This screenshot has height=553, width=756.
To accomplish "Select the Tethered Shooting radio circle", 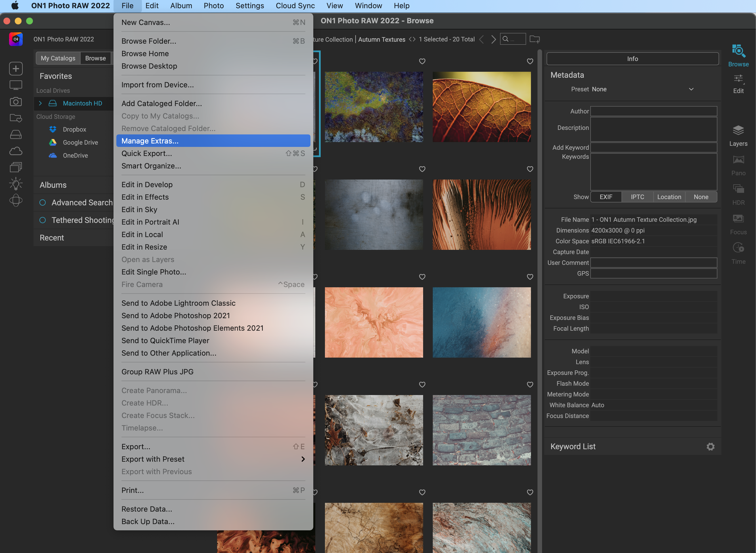I will click(43, 220).
